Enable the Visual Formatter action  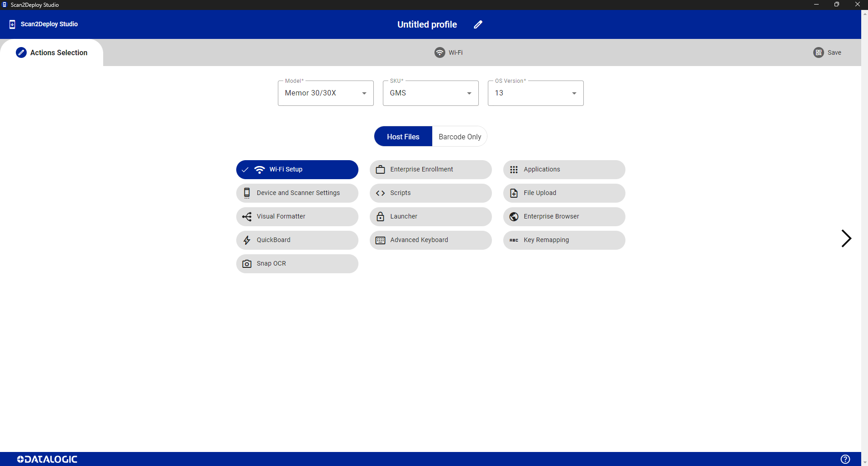pyautogui.click(x=297, y=217)
